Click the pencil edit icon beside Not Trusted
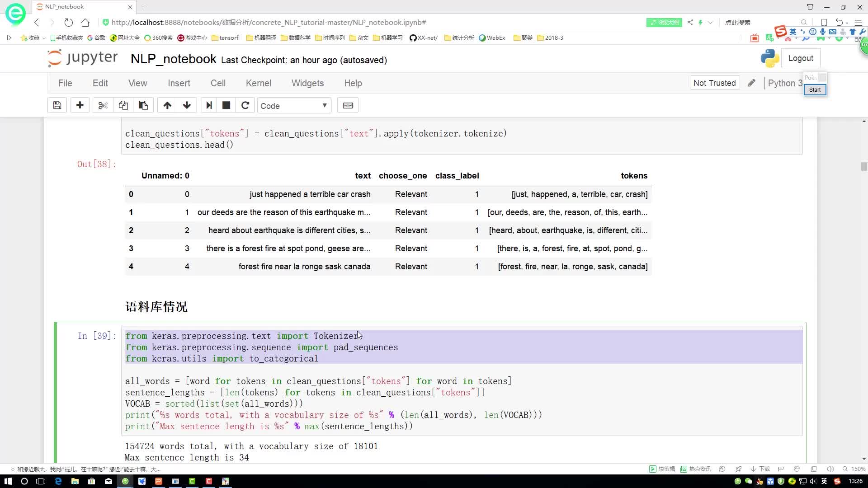Screen dimensions: 868x488 click(x=751, y=83)
